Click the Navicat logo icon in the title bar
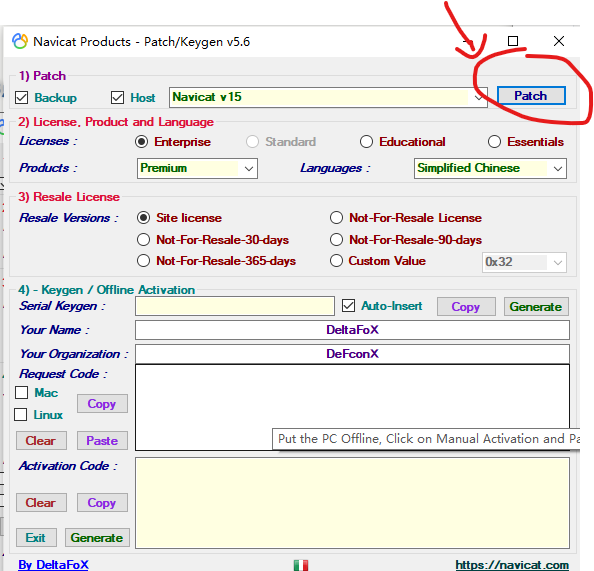This screenshot has width=594, height=571. (20, 41)
